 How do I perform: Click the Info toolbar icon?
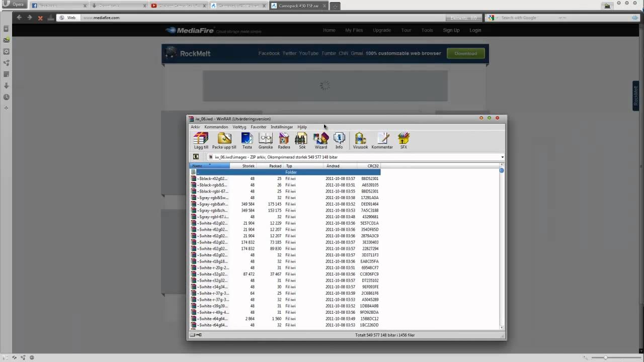click(339, 140)
